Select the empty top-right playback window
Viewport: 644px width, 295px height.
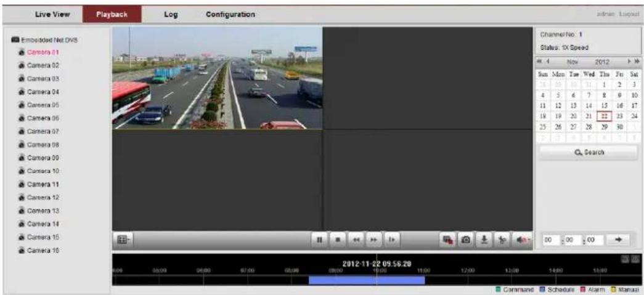pyautogui.click(x=428, y=78)
